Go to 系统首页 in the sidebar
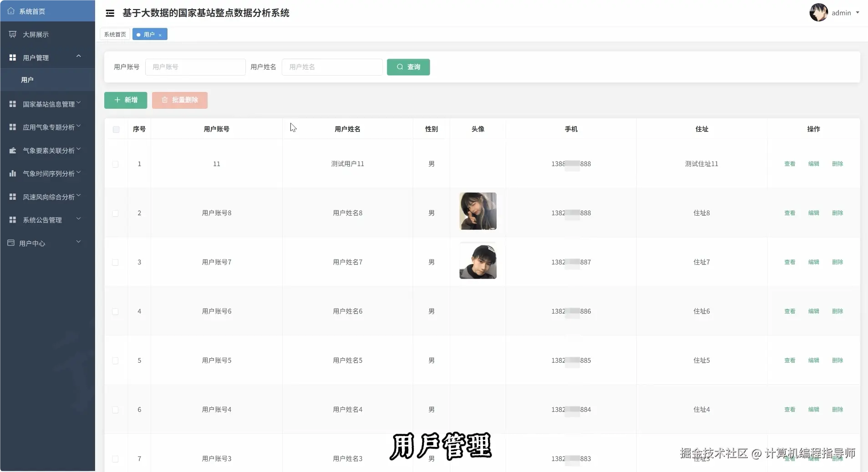Image resolution: width=868 pixels, height=472 pixels. coord(47,11)
